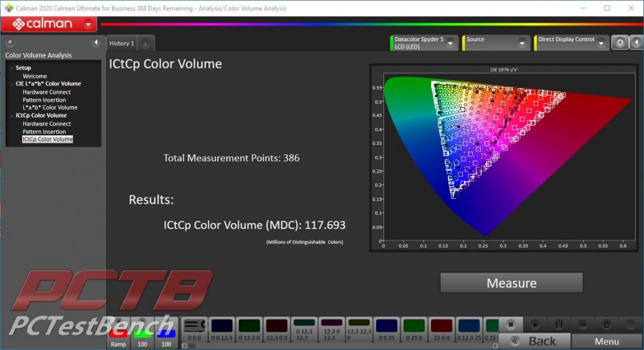
Task: Select the 12.3 12.3 0 dark yellow swatch
Action: [360, 330]
